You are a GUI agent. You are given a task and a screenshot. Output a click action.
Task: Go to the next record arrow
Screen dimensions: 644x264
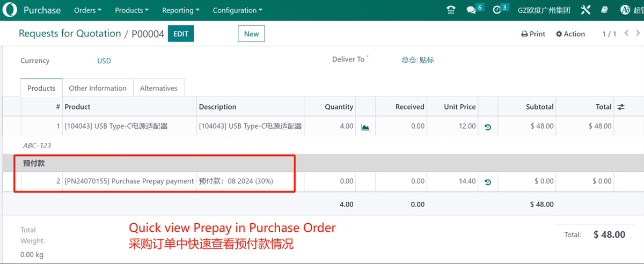click(x=639, y=33)
